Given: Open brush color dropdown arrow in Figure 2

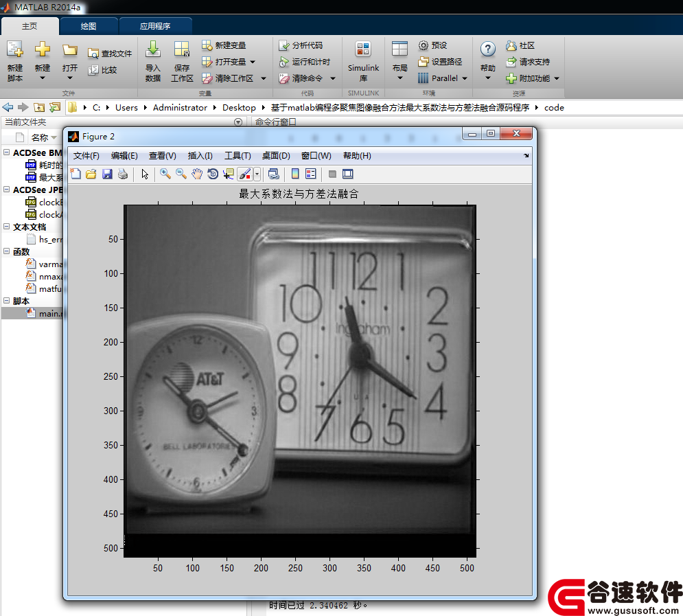Looking at the screenshot, I should [x=257, y=174].
